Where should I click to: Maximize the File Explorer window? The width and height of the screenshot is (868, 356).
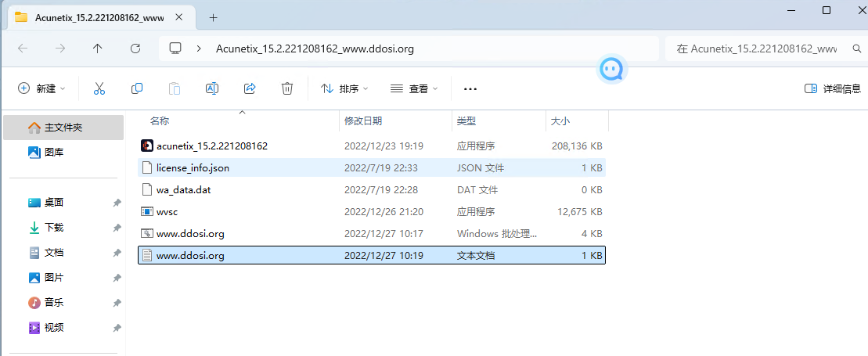[x=827, y=10]
